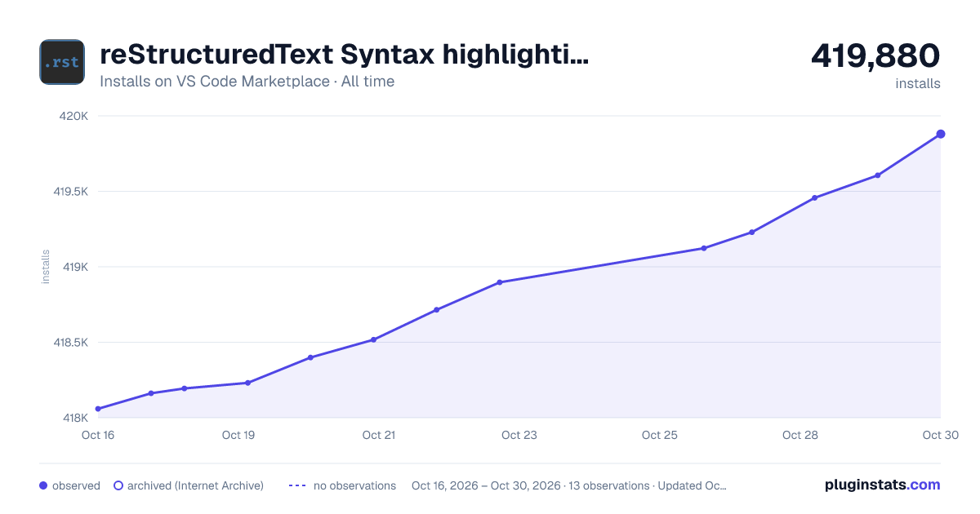Click the date range and observations text

(569, 485)
